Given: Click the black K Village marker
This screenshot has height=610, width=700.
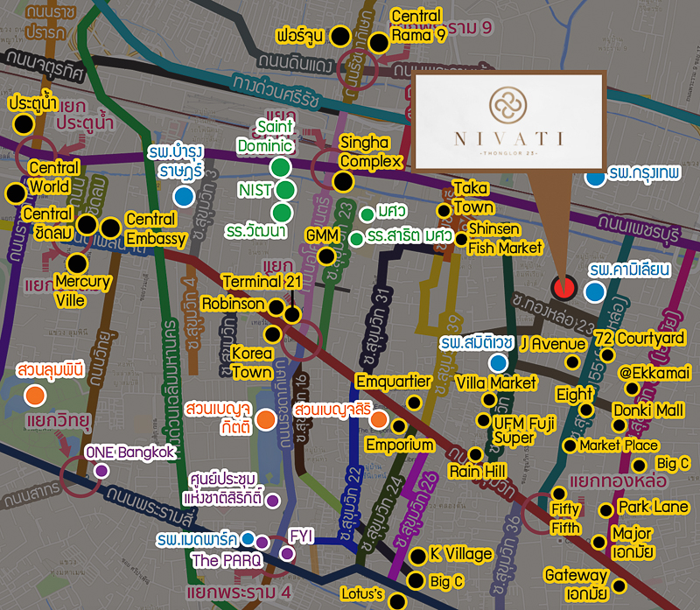Looking at the screenshot, I should coord(416,555).
